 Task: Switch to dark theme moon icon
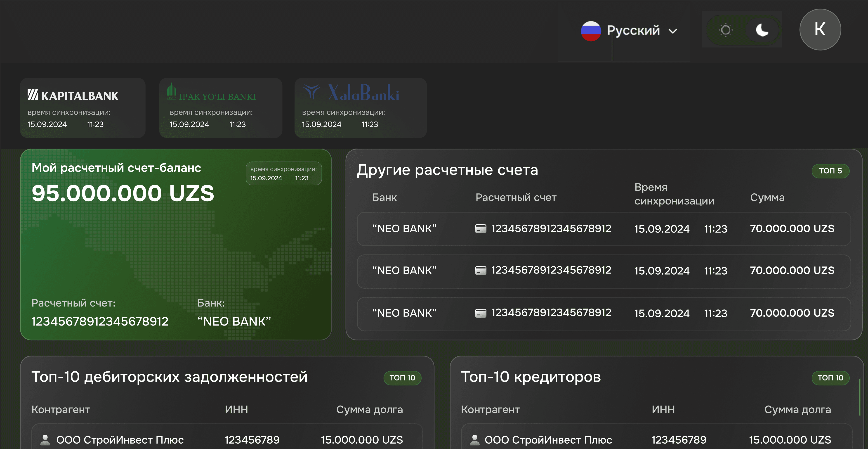762,30
